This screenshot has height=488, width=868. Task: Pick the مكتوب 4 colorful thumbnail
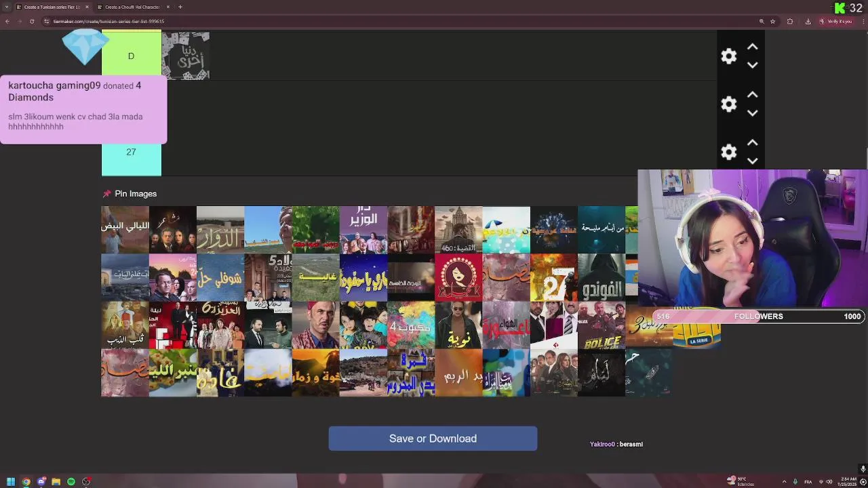click(411, 325)
